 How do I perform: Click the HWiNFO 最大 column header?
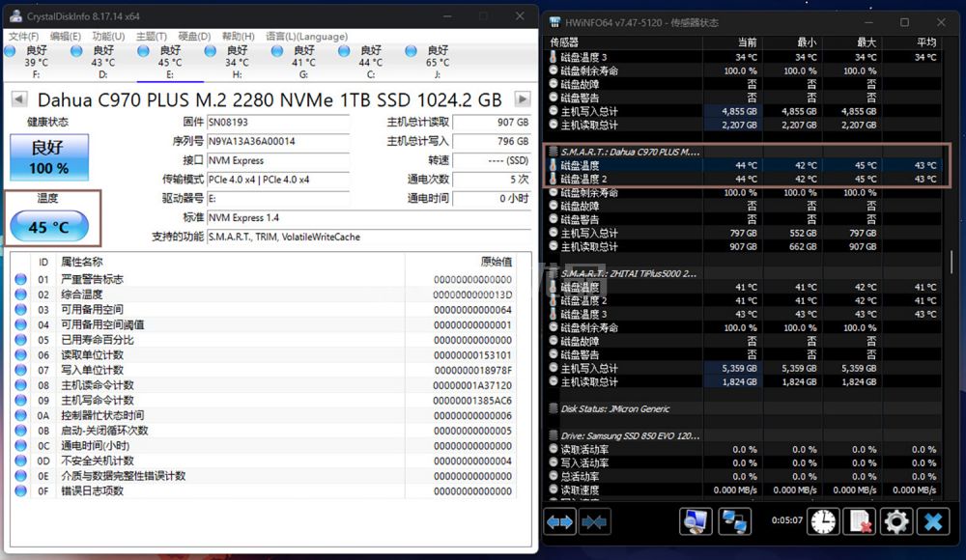852,42
